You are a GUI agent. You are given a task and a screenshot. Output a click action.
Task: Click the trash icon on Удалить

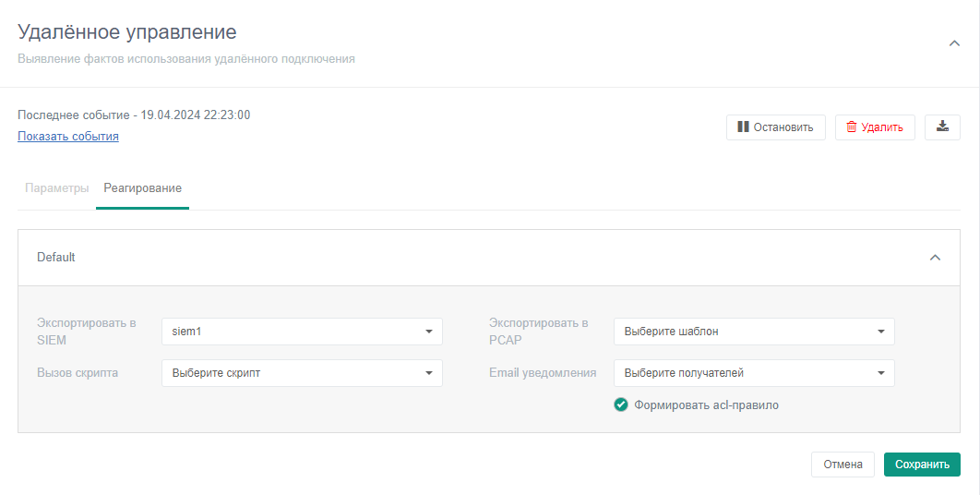[852, 127]
